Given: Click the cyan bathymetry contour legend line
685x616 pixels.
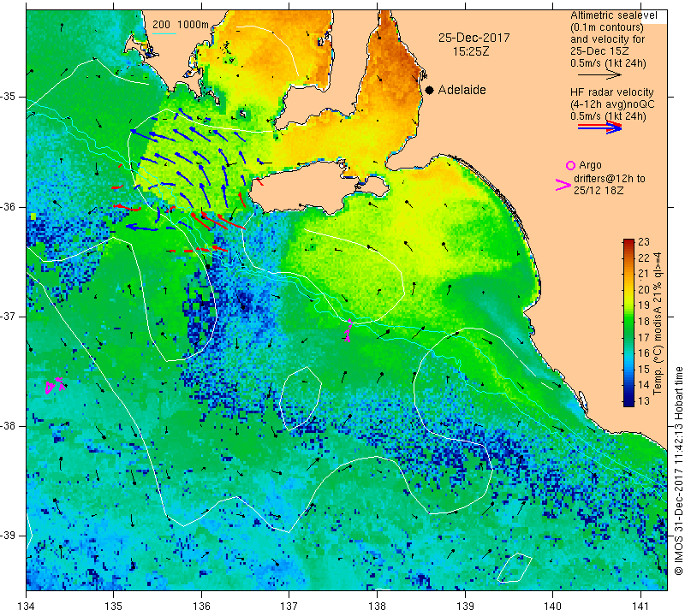Looking at the screenshot, I should coord(164,33).
